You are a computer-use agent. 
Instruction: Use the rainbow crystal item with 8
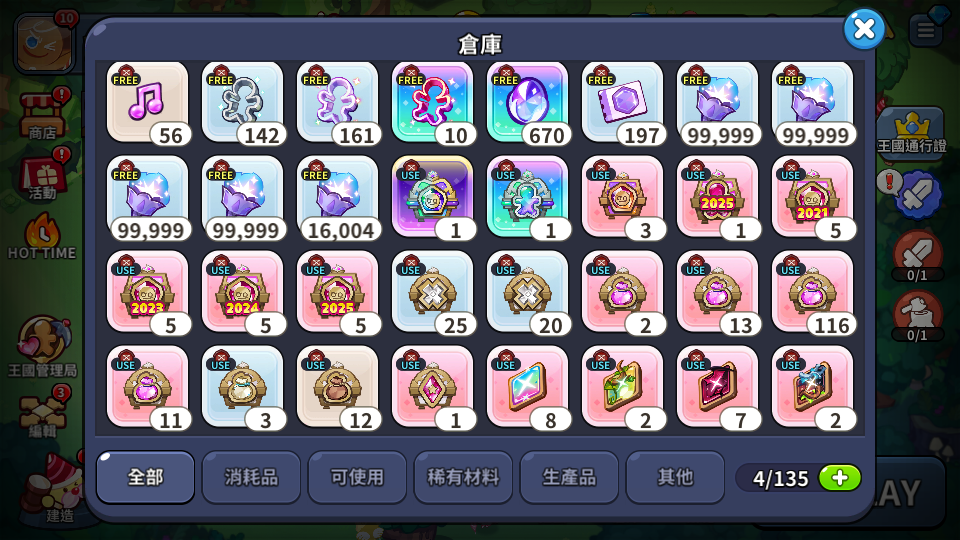528,388
